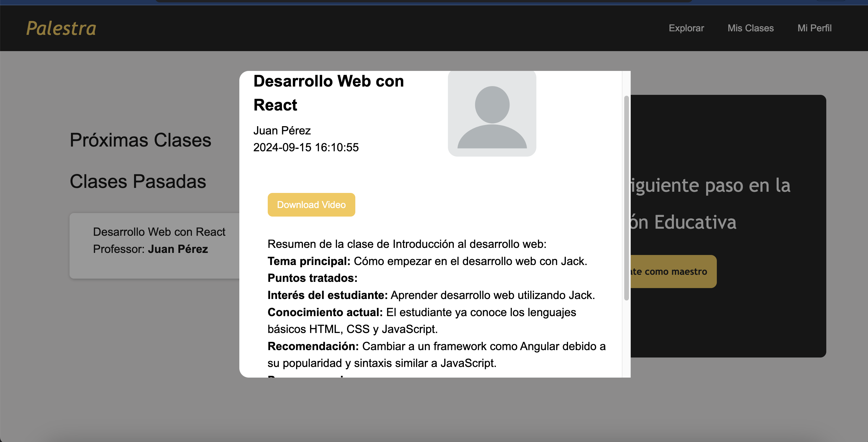Open Mi Perfil from navbar
868x442 pixels.
point(814,28)
